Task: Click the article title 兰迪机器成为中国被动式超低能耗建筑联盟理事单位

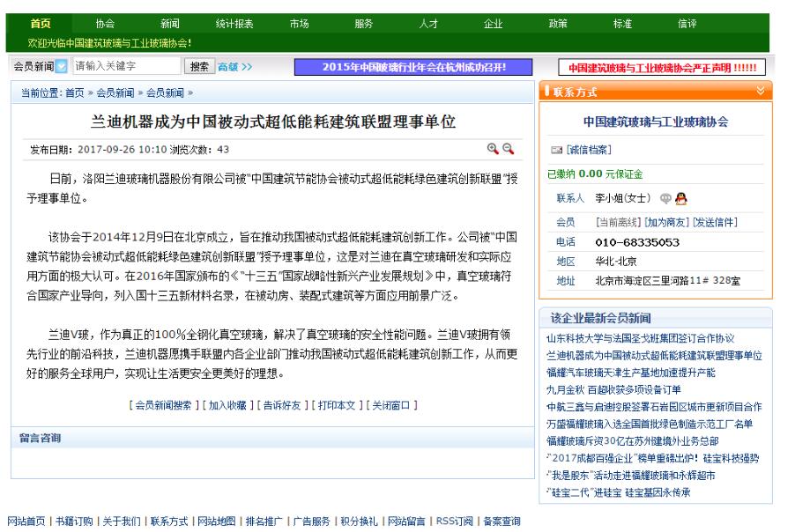Action: click(x=272, y=122)
